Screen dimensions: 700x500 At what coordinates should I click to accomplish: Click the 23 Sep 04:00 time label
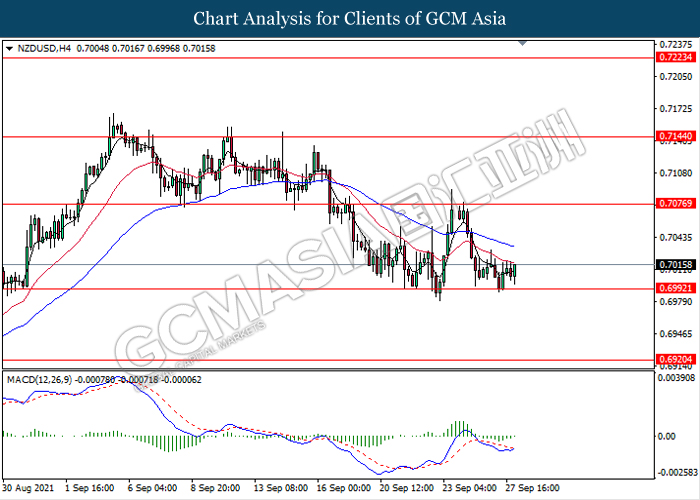pos(469,488)
